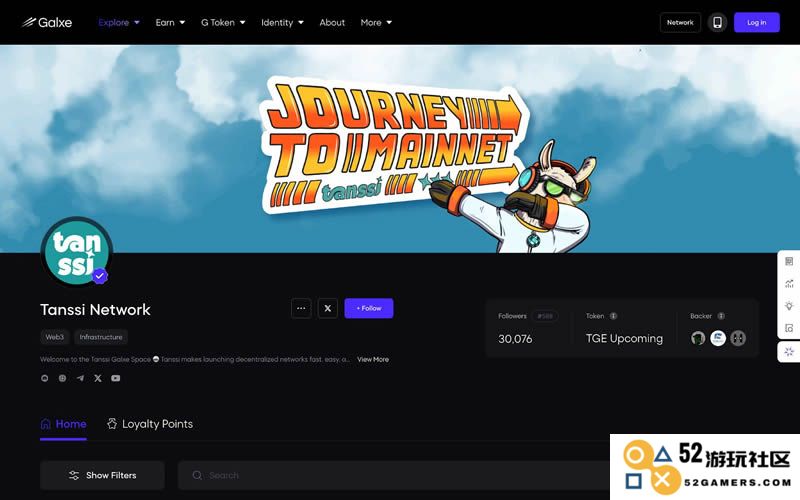The image size is (800, 500).
Task: Click the 30,076 followers count
Action: 515,339
